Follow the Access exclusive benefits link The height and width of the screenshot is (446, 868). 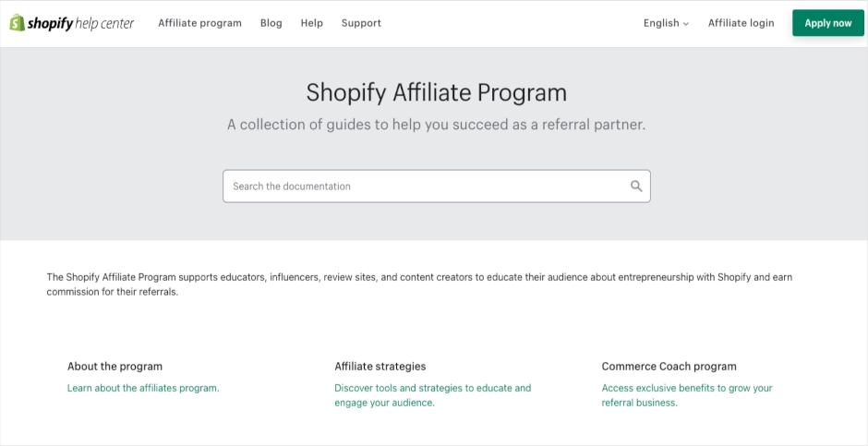pos(687,395)
